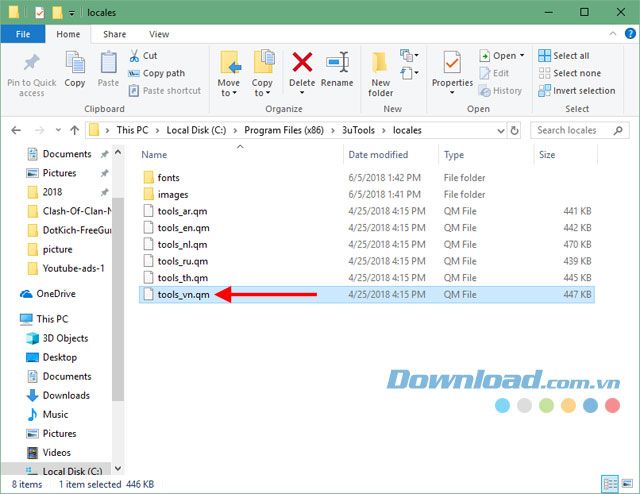
Task: Select Downloads in the navigation pane
Action: point(66,395)
